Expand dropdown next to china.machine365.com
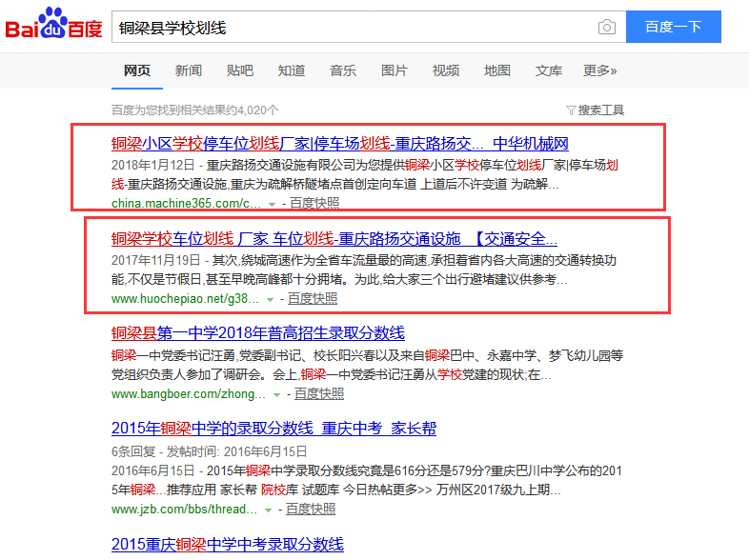Viewport: 749px width, 560px height. pyautogui.click(x=272, y=205)
